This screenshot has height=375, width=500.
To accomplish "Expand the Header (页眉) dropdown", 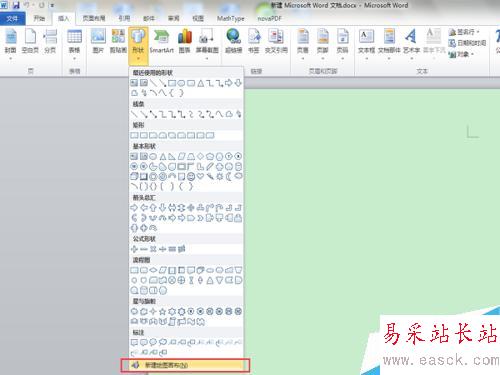I will coord(303,44).
